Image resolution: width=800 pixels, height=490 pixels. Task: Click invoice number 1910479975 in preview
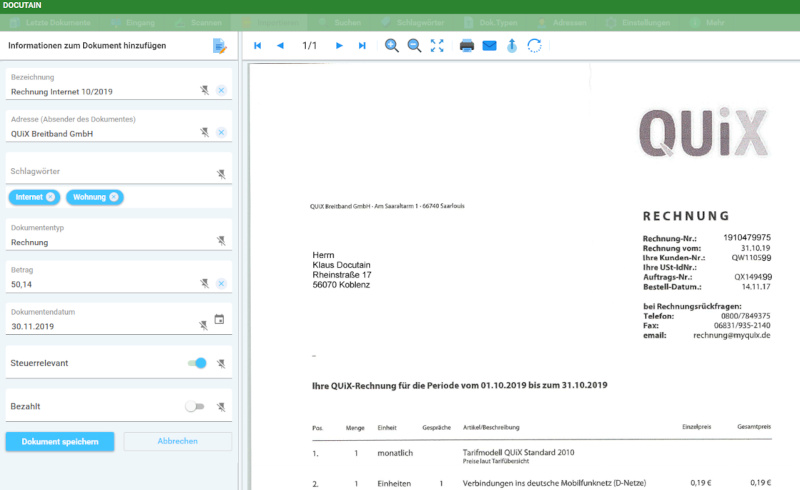(x=747, y=237)
